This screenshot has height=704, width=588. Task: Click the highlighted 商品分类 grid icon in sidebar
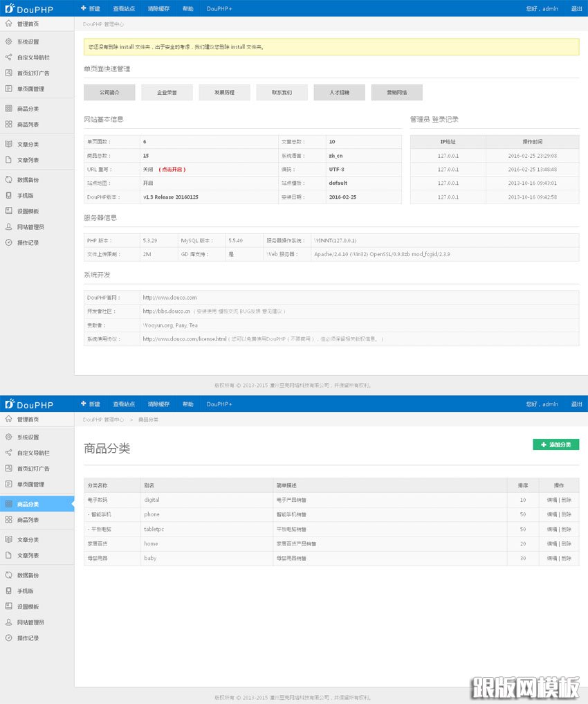(x=8, y=504)
